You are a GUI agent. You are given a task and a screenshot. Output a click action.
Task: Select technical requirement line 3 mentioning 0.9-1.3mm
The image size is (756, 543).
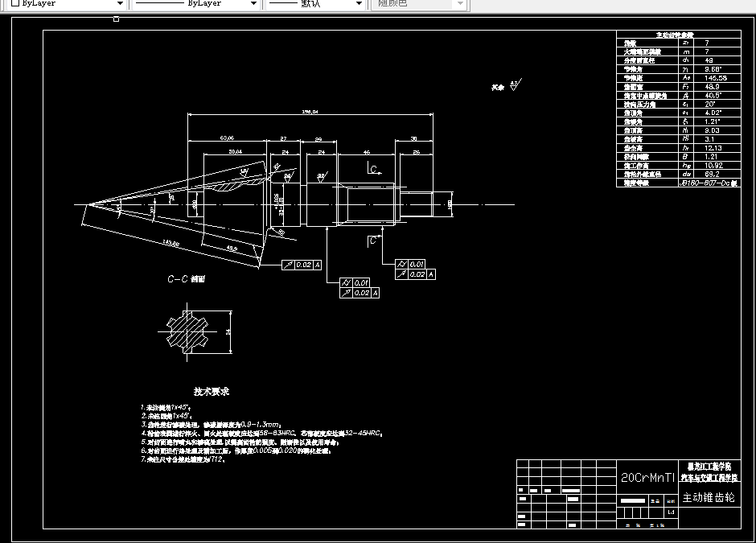point(212,425)
